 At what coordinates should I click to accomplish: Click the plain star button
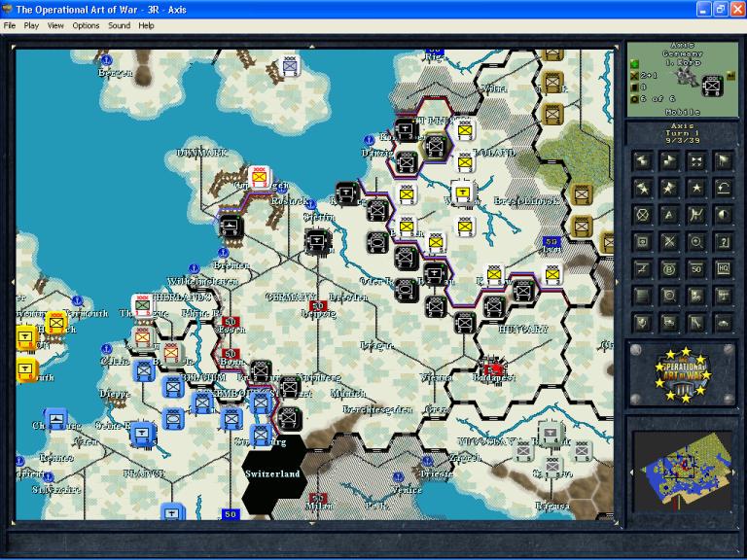[696, 189]
